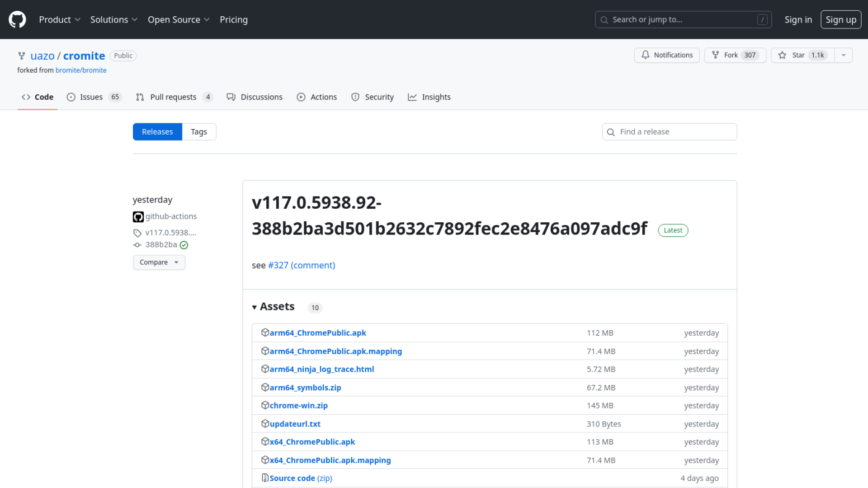Go to the Pull requests tab

pyautogui.click(x=174, y=97)
